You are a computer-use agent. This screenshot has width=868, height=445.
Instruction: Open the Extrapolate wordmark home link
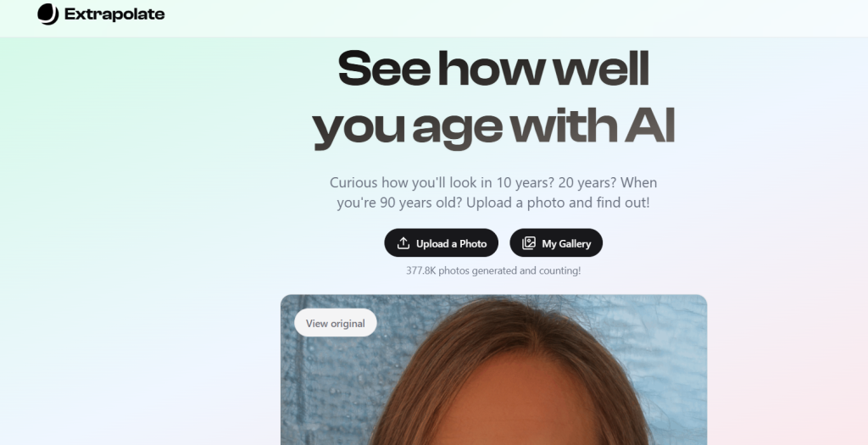(114, 14)
